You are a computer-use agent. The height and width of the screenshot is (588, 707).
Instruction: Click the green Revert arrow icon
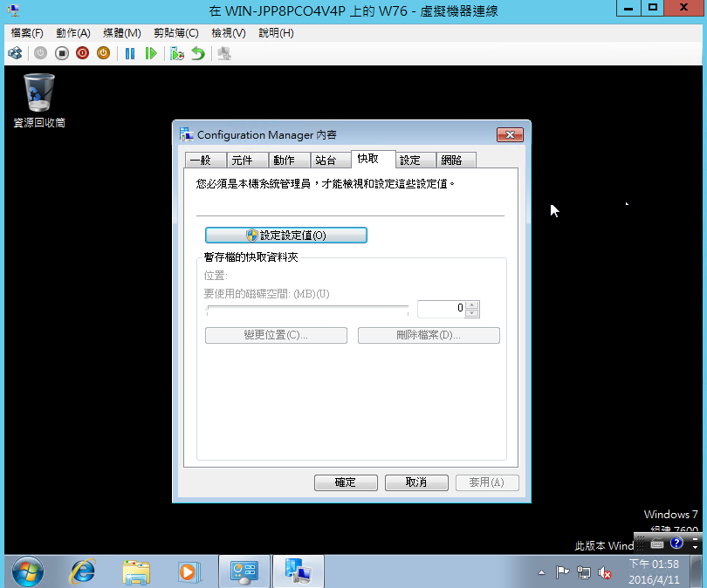coord(198,53)
